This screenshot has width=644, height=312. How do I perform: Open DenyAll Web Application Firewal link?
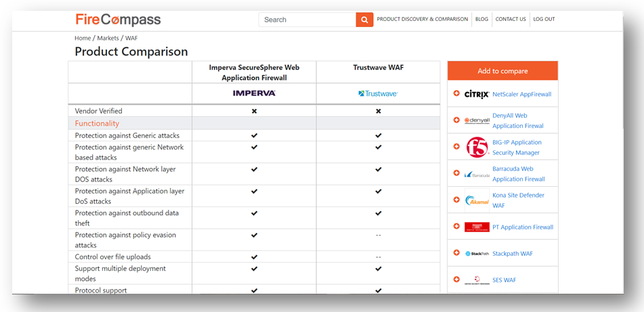coord(518,120)
